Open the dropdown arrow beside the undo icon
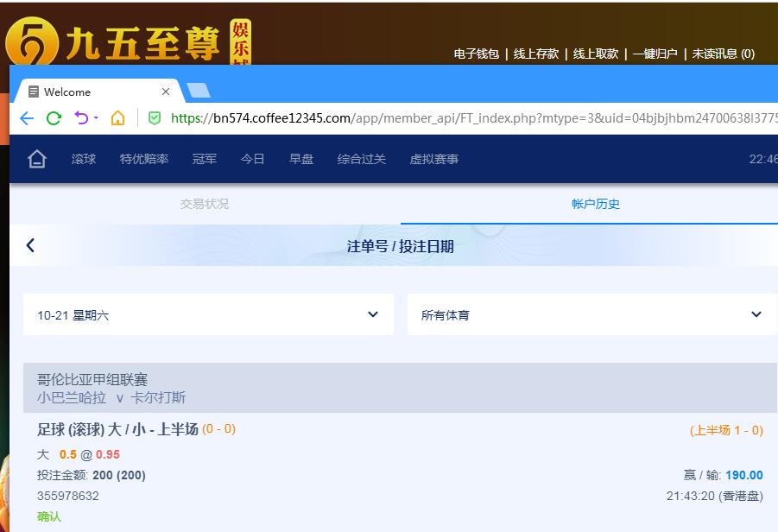Viewport: 778px width, 532px height. (x=96, y=117)
